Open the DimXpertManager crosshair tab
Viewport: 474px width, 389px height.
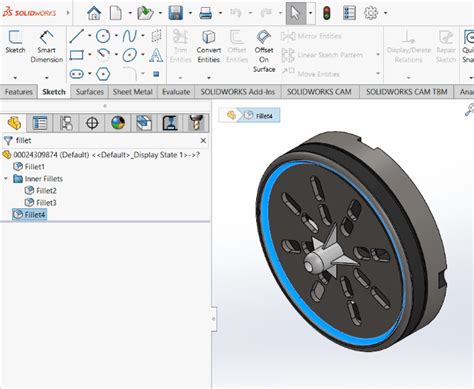click(x=92, y=123)
